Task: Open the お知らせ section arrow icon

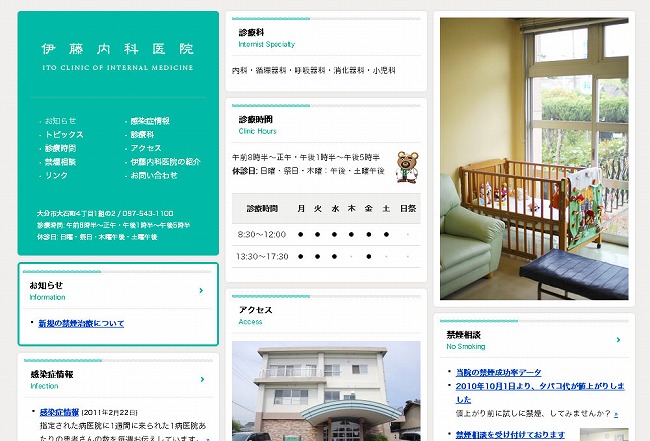Action: coord(201,291)
